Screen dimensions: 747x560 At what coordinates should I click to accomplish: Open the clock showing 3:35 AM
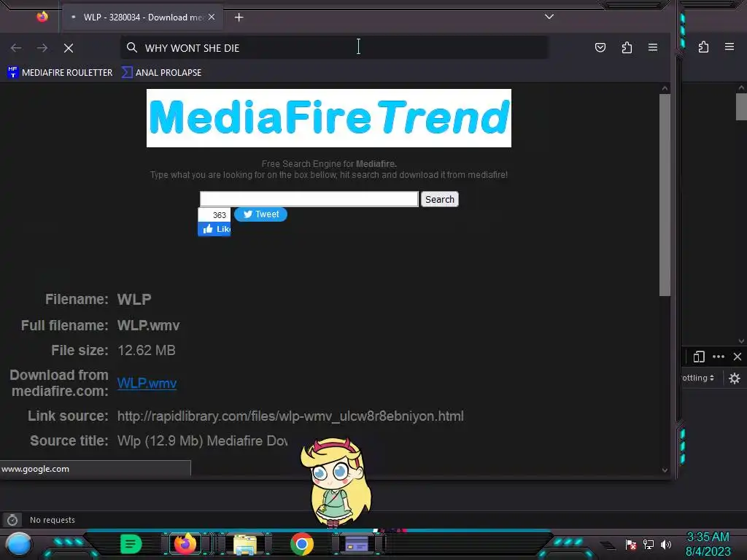[x=708, y=544]
